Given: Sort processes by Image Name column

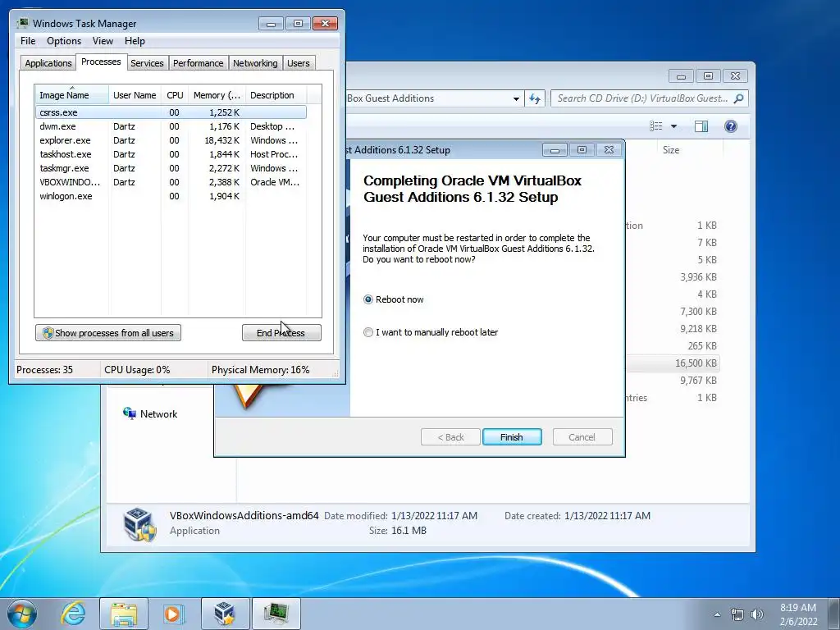Looking at the screenshot, I should click(x=72, y=95).
